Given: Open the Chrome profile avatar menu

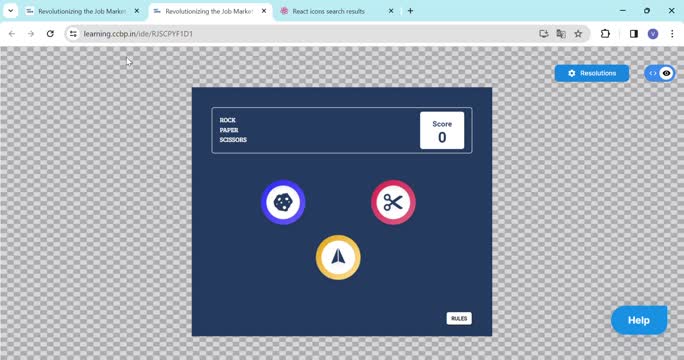Looking at the screenshot, I should 653,34.
